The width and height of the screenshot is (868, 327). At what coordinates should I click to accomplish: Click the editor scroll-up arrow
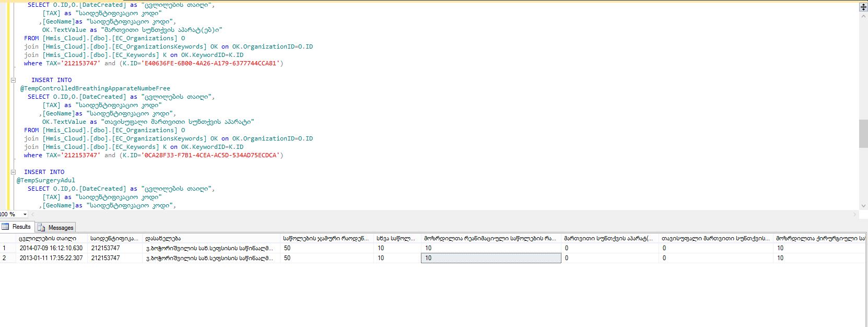[863, 16]
